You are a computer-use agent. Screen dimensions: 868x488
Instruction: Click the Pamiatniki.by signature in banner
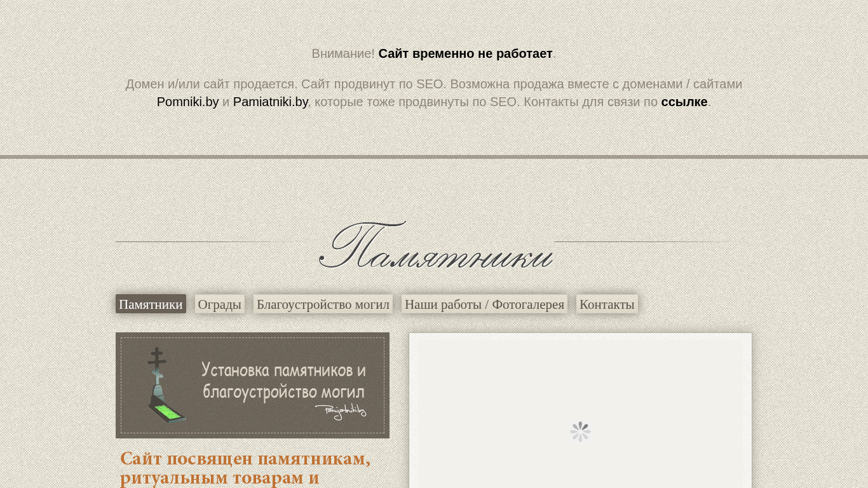pos(341,411)
